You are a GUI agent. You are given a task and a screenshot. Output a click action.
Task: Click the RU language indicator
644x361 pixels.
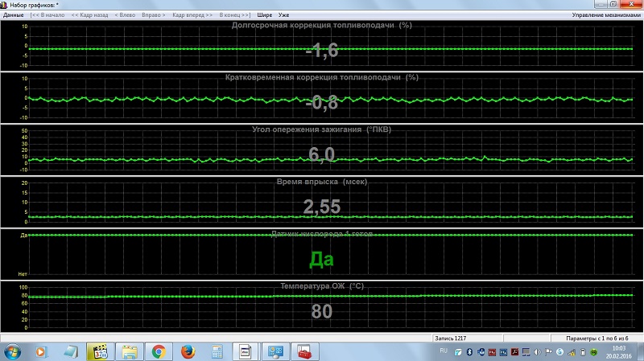(444, 352)
